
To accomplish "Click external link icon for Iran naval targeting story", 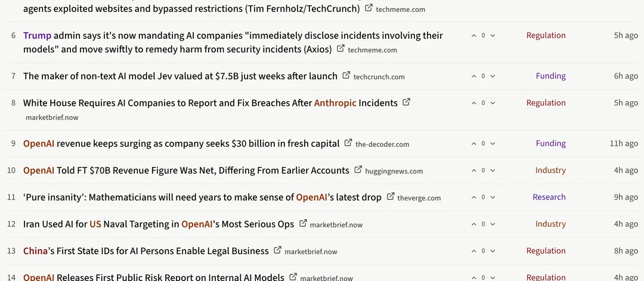I will (303, 224).
